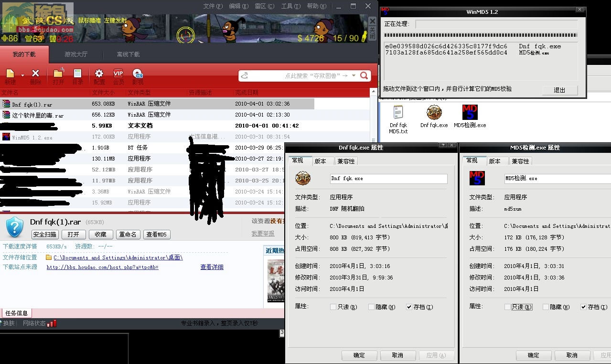
Task: Click the red magnifier search icon
Action: click(364, 75)
